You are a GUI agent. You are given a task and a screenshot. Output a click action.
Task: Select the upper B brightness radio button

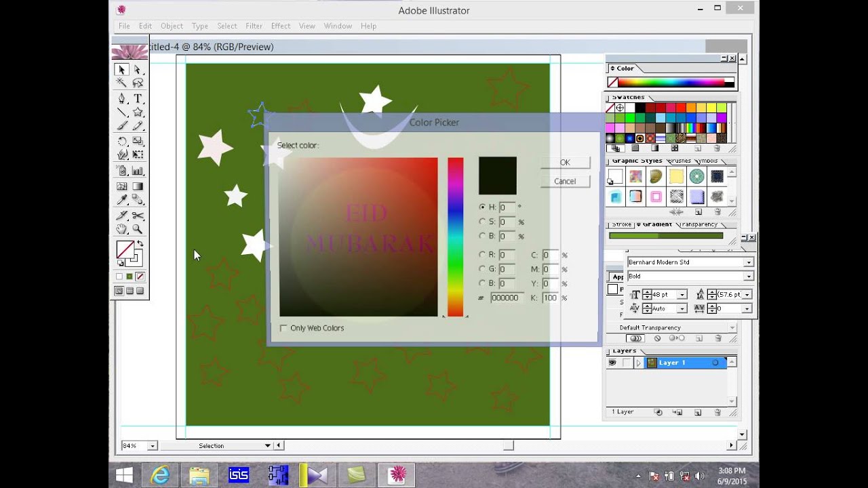point(482,236)
